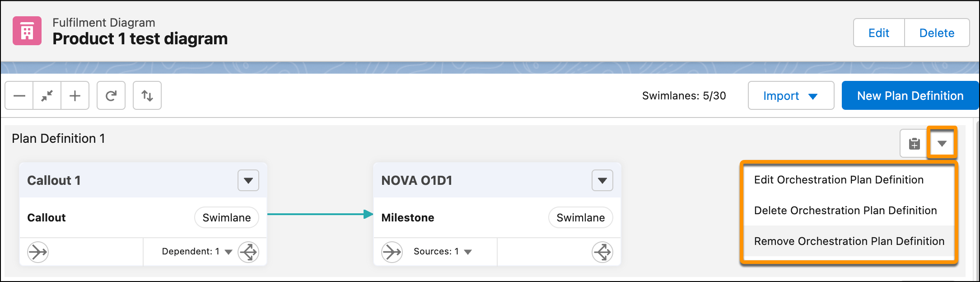This screenshot has height=282, width=980.
Task: Expand the Sources: 1 list
Action: click(468, 252)
